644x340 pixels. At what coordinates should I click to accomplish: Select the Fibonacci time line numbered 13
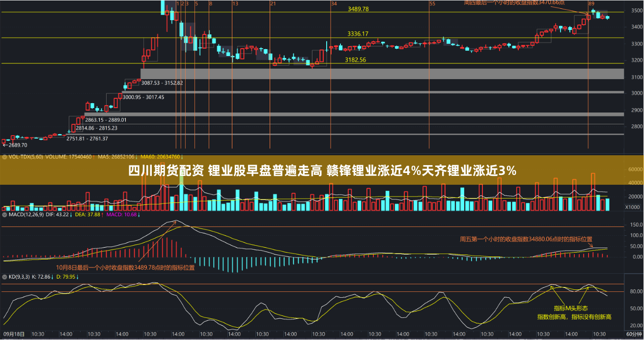[235, 3]
